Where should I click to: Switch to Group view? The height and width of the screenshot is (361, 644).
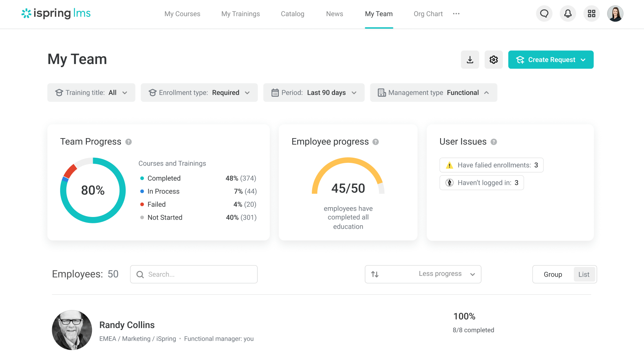[553, 275]
